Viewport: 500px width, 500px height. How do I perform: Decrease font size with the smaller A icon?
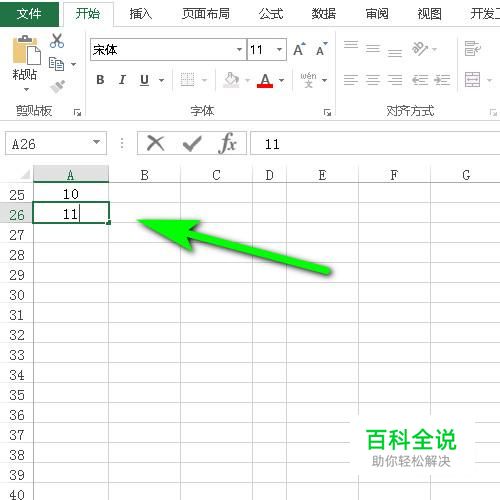(x=321, y=50)
